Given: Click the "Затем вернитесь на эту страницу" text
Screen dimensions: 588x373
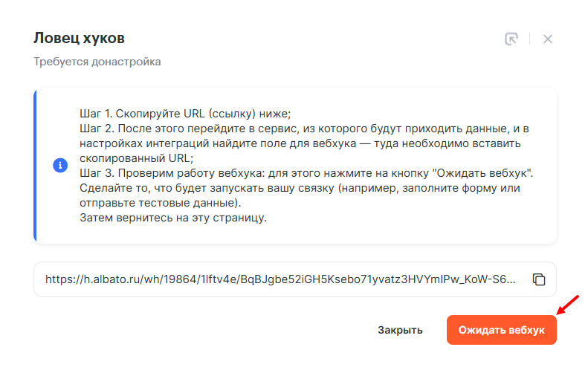Looking at the screenshot, I should [x=173, y=218].
